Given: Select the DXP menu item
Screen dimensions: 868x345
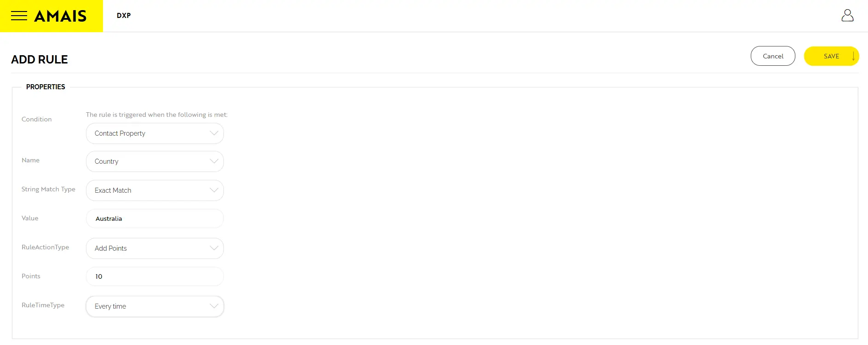Looking at the screenshot, I should coord(124,16).
